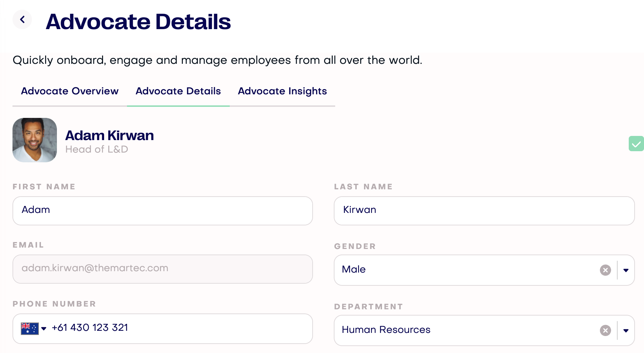Click into the Last Name field
644x353 pixels.
(484, 211)
